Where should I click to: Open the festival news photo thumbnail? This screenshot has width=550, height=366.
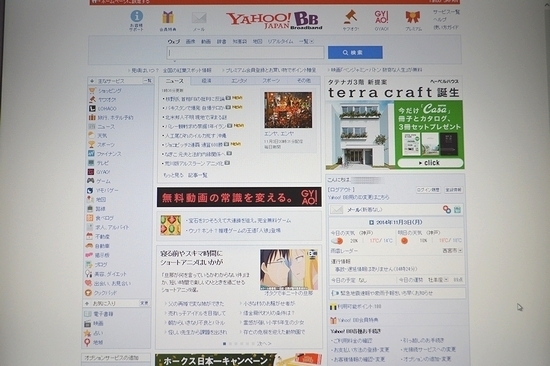(288, 110)
